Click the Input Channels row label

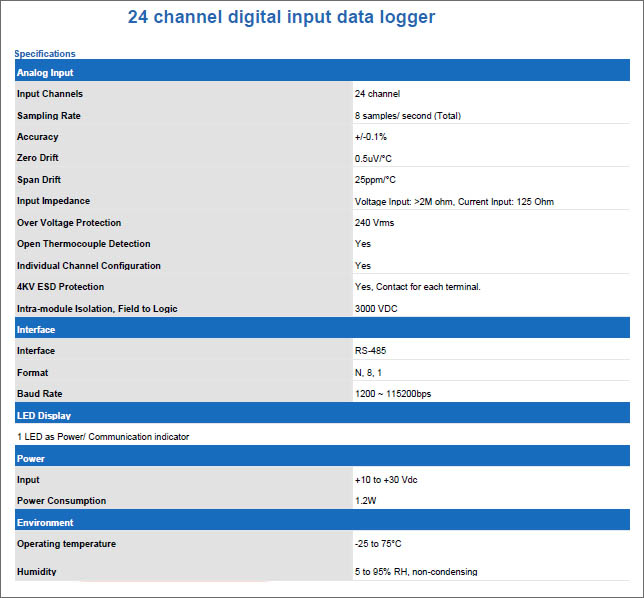(x=50, y=94)
